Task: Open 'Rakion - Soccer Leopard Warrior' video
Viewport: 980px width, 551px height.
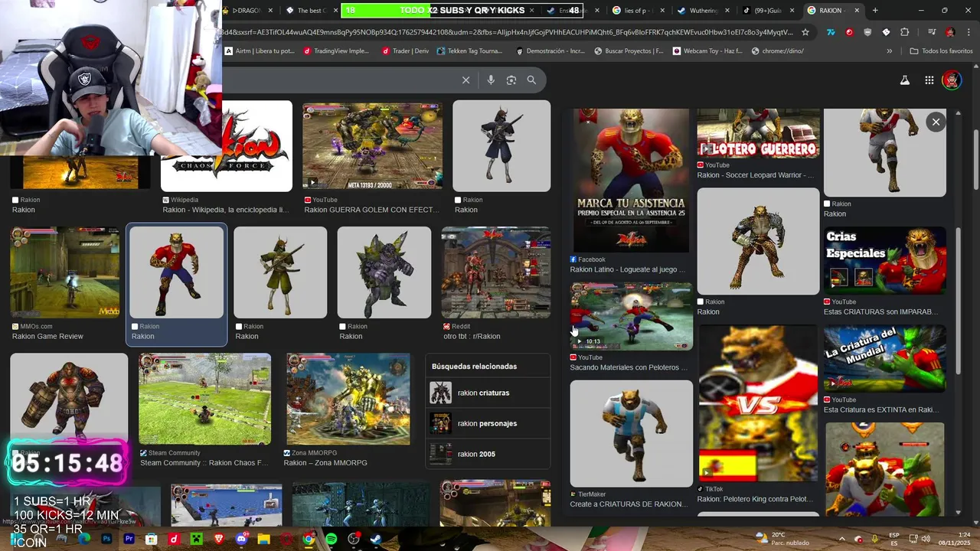Action: coord(758,133)
